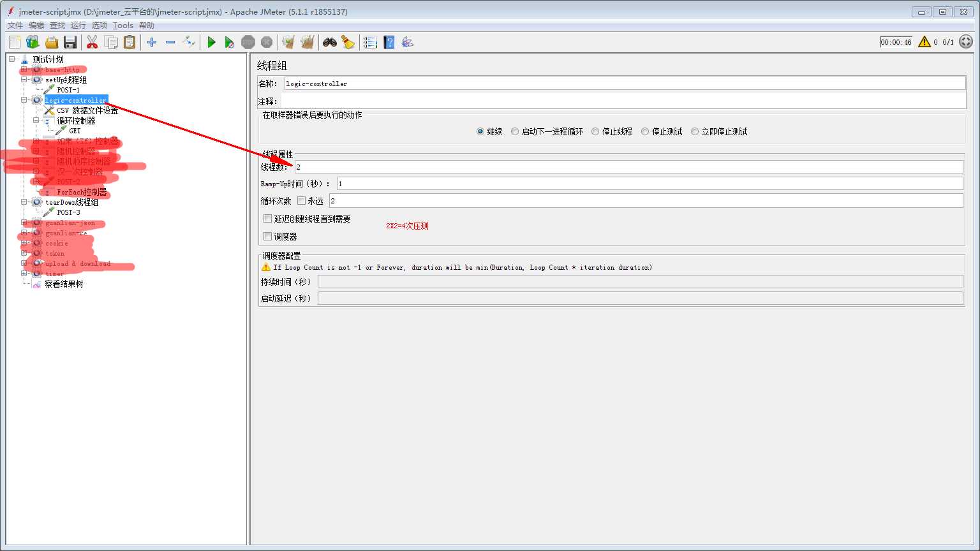Create a new test plan via toolbar icon
Viewport: 980px width, 551px height.
pyautogui.click(x=15, y=42)
